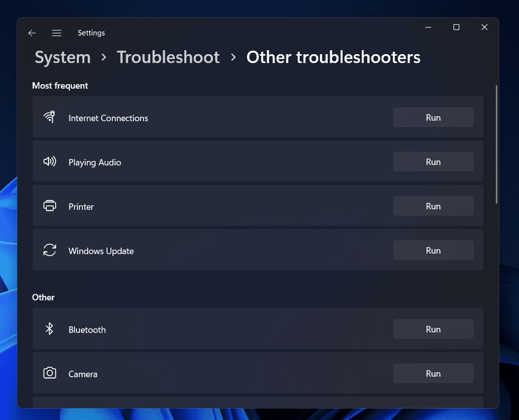Run the Playing Audio troubleshooter
This screenshot has height=420, width=519.
(433, 162)
